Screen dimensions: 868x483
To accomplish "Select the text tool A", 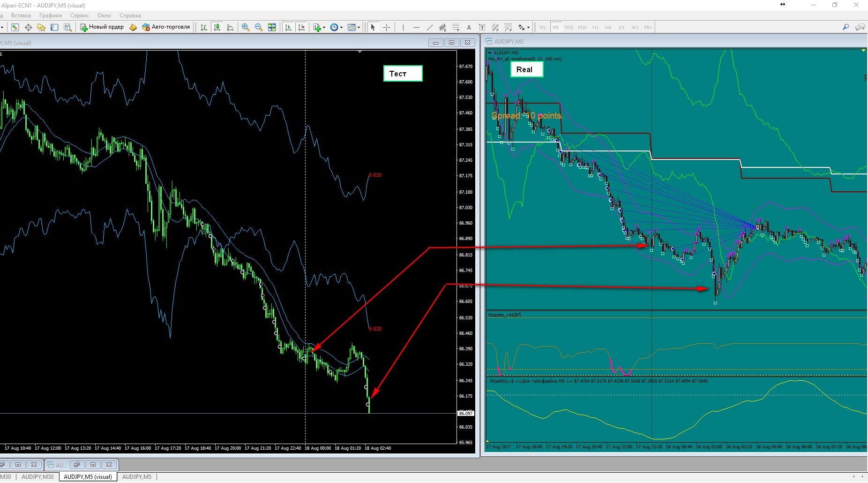I will (x=469, y=27).
